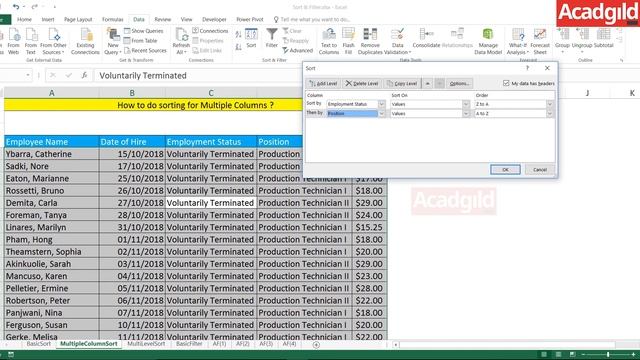Click the Advanced filter command
This screenshot has width=640, height=360.
click(x=298, y=51)
